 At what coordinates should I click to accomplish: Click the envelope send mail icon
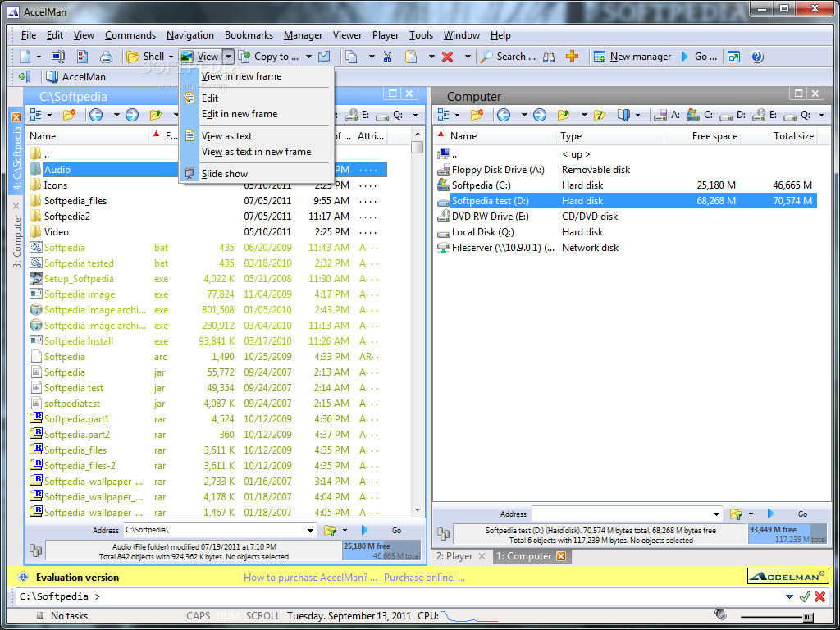click(x=323, y=57)
